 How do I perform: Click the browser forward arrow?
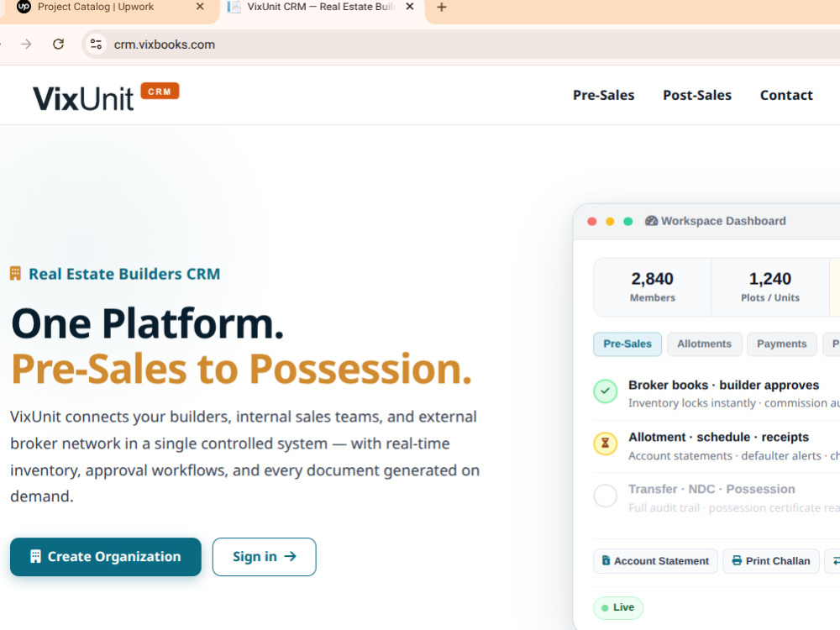(26, 44)
